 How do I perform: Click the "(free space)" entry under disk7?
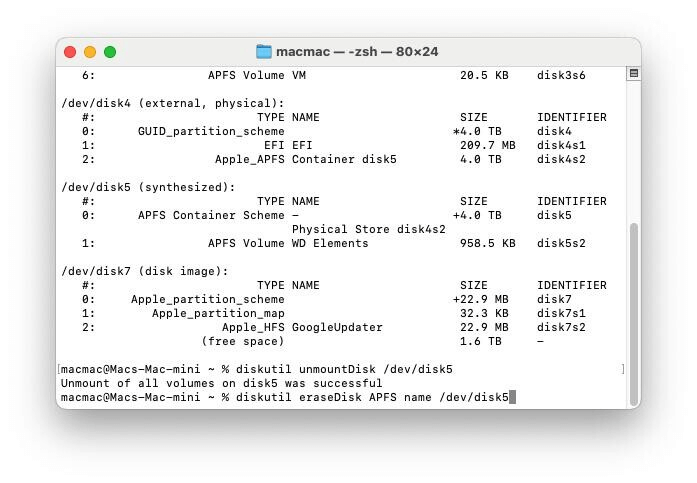click(x=243, y=341)
